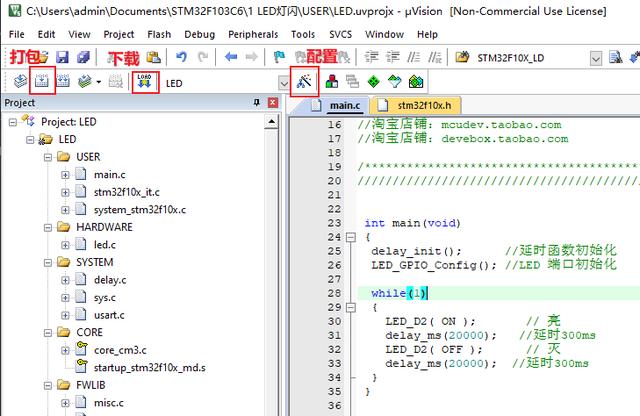Click the greyed Stop Build icon
Viewport: 640px width, 416px height.
click(x=116, y=82)
